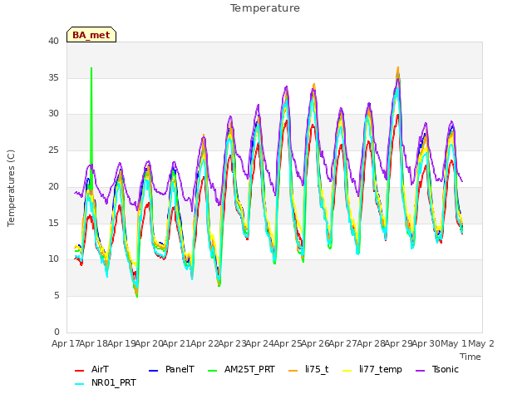
Task: Click the Temperatures (C) y-axis label
Action: (11, 188)
